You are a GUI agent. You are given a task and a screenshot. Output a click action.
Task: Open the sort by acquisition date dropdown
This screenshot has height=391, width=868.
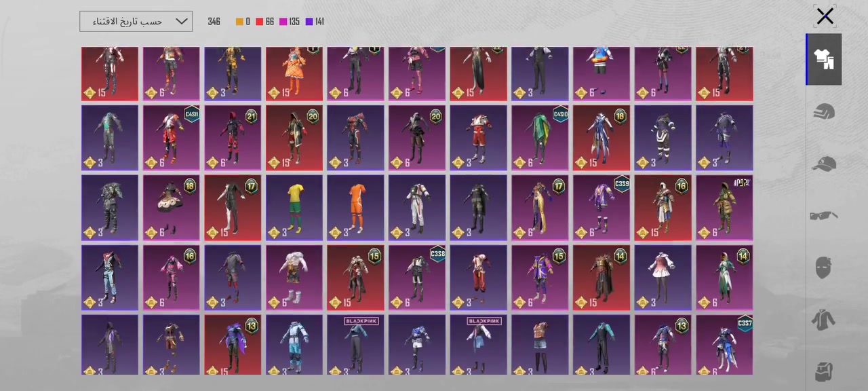click(136, 21)
